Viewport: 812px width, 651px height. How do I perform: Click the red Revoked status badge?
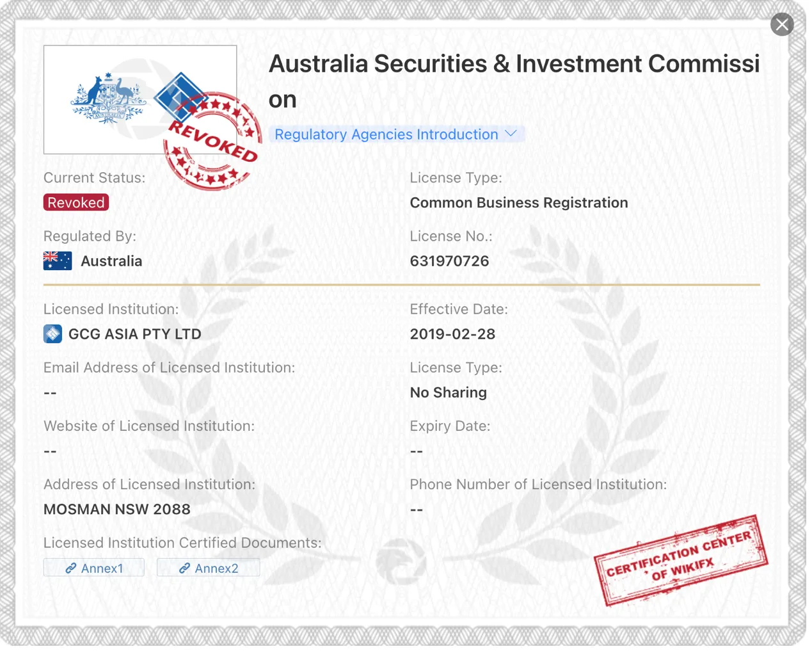point(76,203)
